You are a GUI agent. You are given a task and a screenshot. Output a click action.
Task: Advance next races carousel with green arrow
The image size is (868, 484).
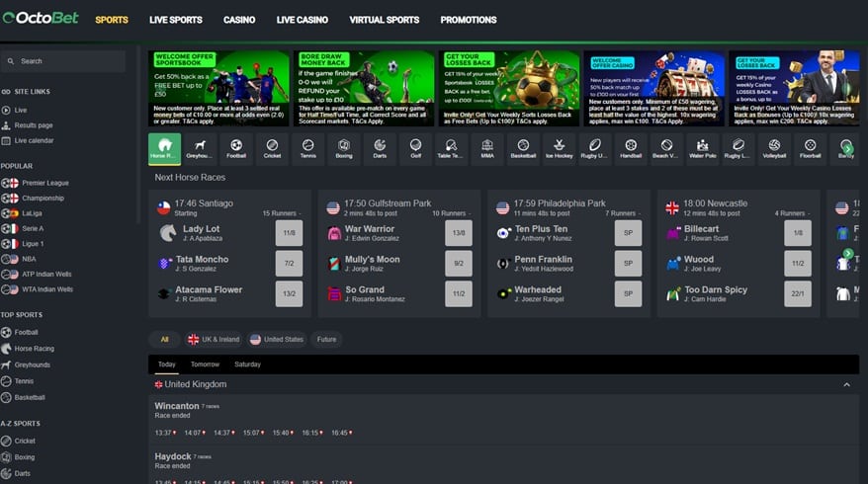(848, 254)
